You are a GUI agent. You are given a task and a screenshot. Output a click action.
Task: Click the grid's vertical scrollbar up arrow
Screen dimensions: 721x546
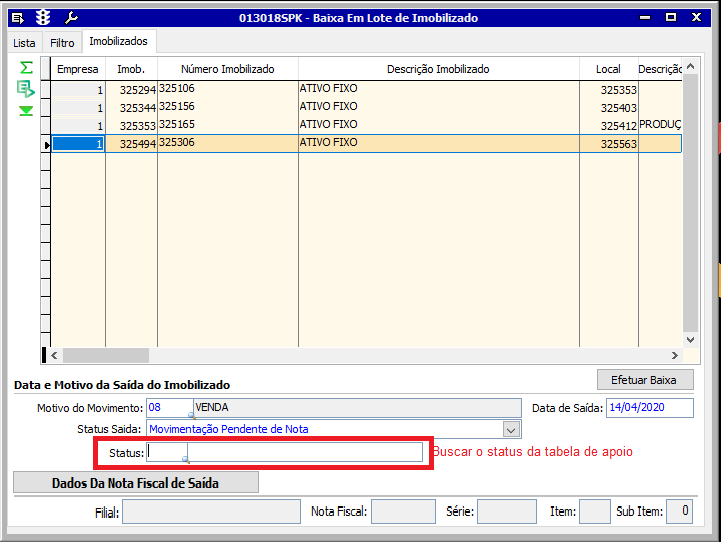(690, 69)
